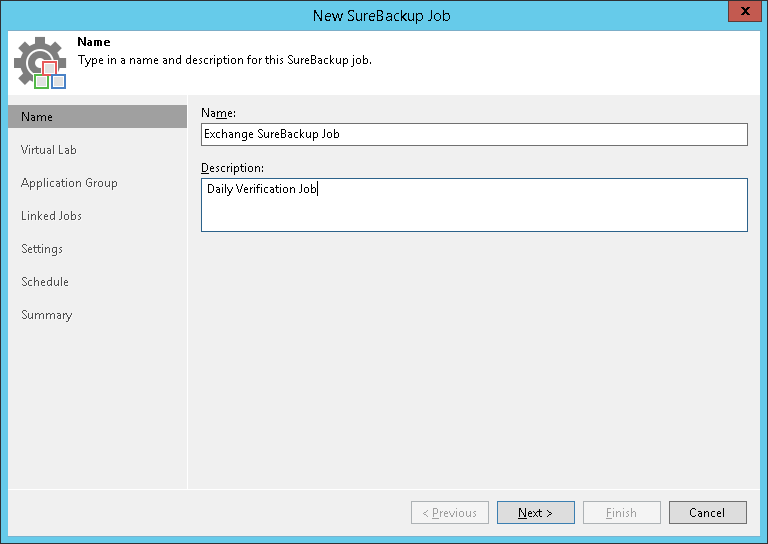Viewport: 768px width, 544px height.
Task: Click the New SureBackup Job title bar
Action: (x=384, y=15)
